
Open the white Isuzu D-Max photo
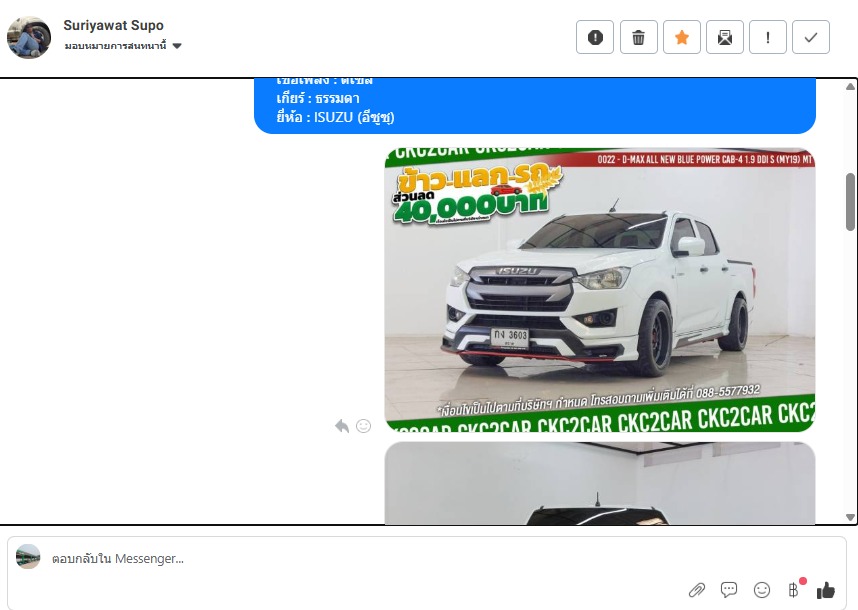tap(600, 290)
